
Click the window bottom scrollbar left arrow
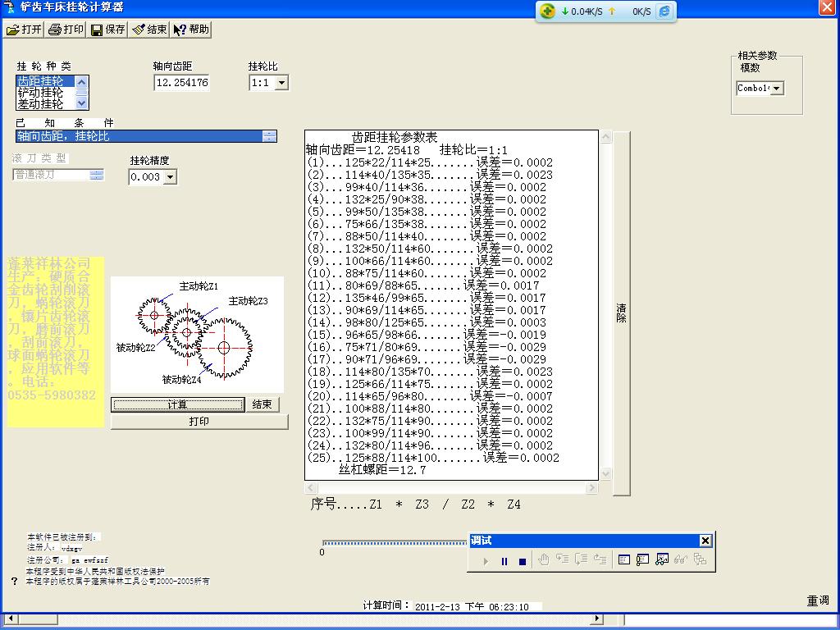tap(10, 619)
